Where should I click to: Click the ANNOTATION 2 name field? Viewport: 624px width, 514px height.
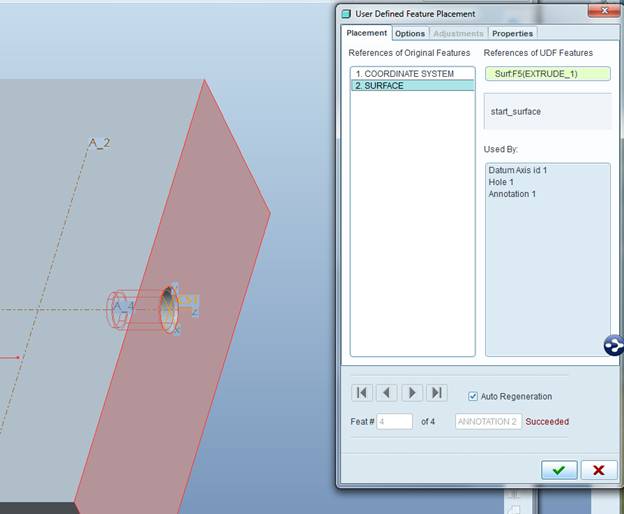[488, 422]
